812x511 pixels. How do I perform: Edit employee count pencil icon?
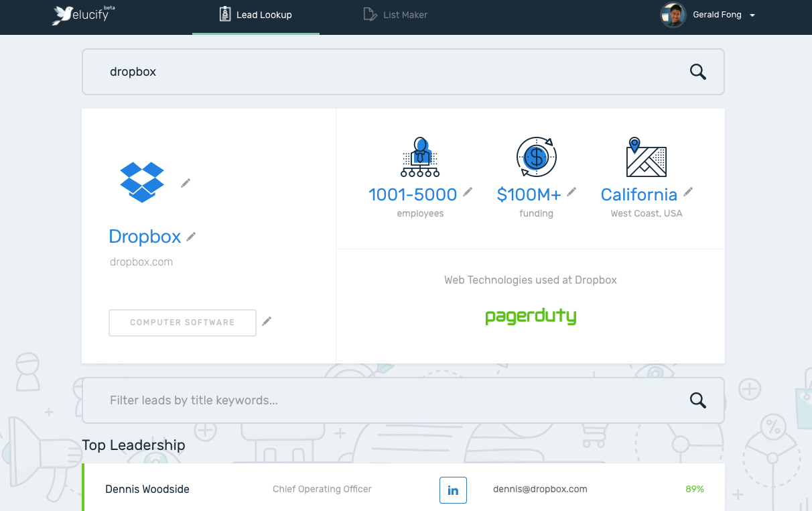(x=468, y=192)
